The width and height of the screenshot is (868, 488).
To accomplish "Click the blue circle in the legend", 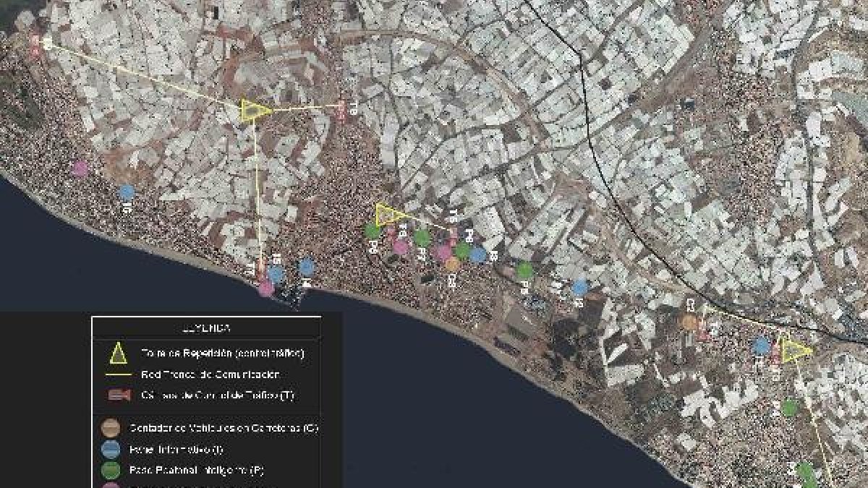I will (111, 450).
